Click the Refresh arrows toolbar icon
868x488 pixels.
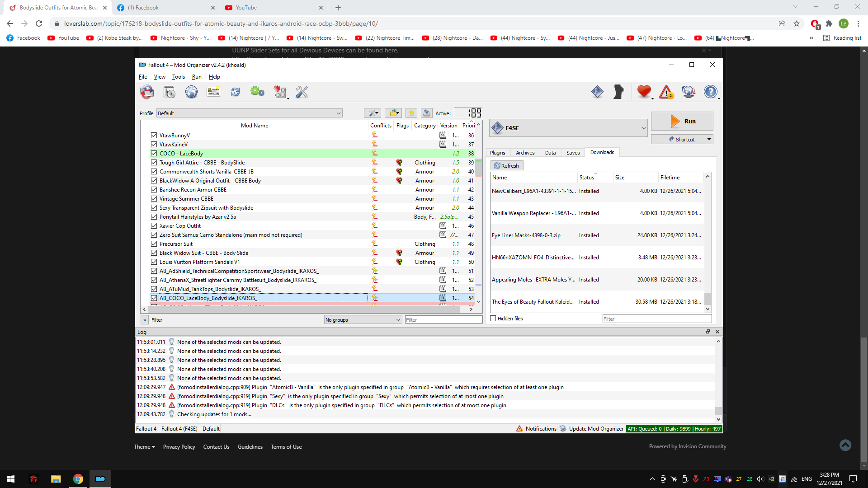(236, 92)
